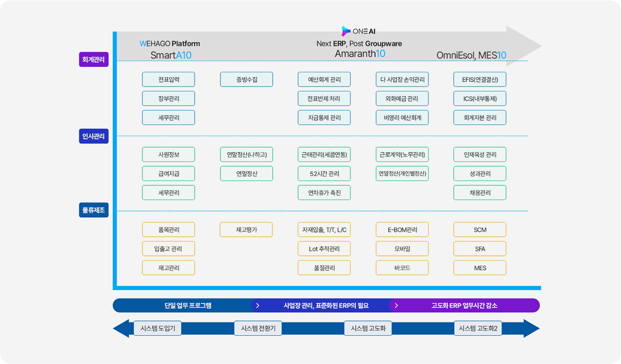Screen dimensions: 621x364
Task: Select the 연말정산(나하고) box
Action: [247, 154]
